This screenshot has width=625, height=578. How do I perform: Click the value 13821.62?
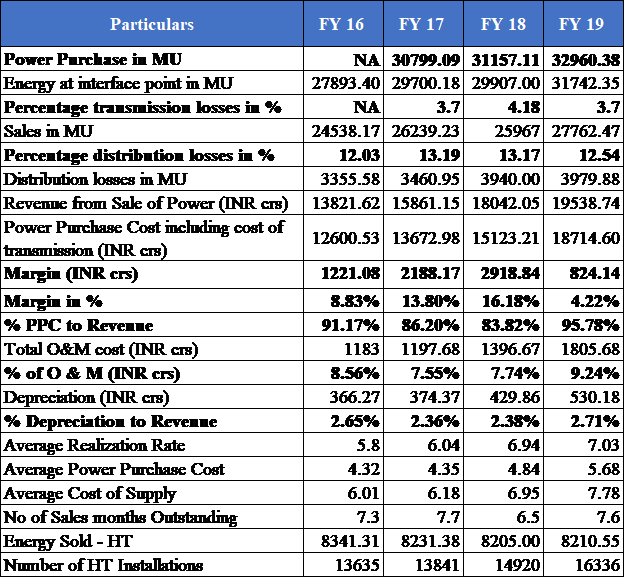(346, 203)
